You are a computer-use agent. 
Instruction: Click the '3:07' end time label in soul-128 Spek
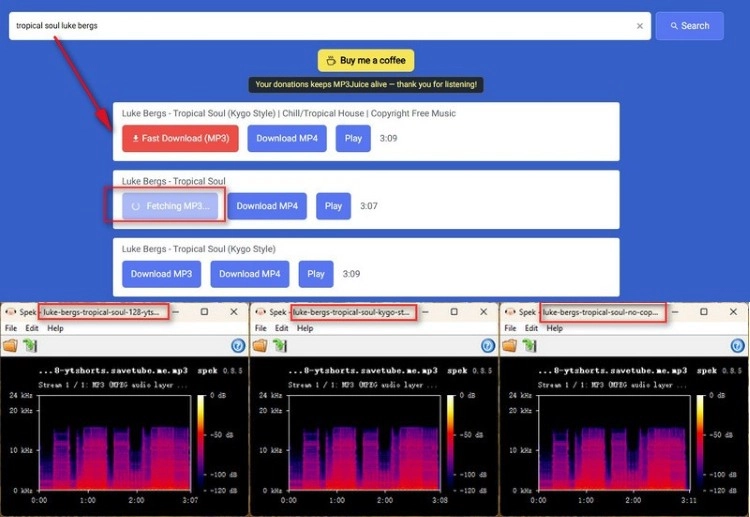(x=190, y=500)
